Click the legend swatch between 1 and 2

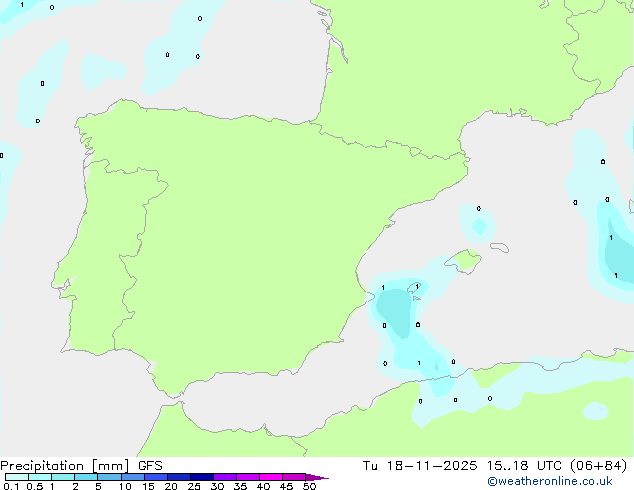tap(63, 477)
